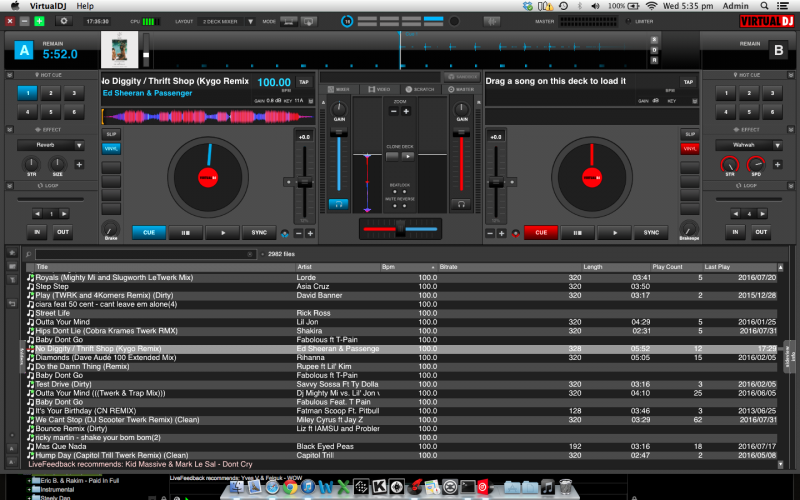
Task: Toggle VINYL mode on deck A
Action: pyautogui.click(x=111, y=148)
